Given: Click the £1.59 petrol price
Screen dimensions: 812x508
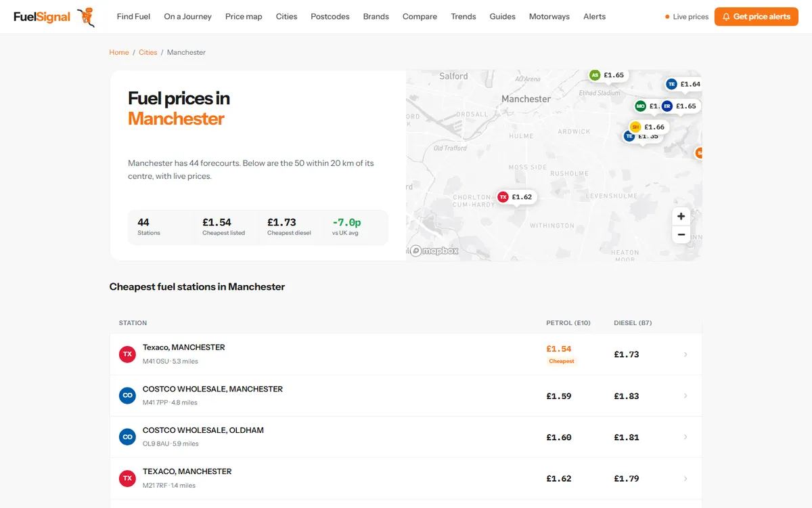Looking at the screenshot, I should pos(559,396).
